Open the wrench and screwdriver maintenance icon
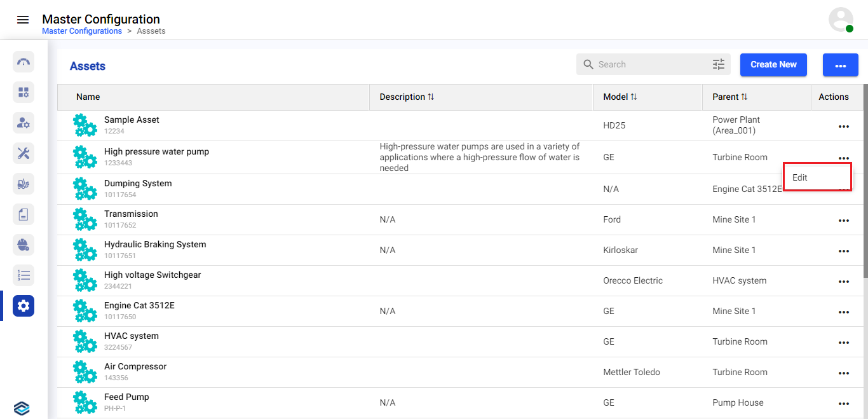 tap(24, 153)
